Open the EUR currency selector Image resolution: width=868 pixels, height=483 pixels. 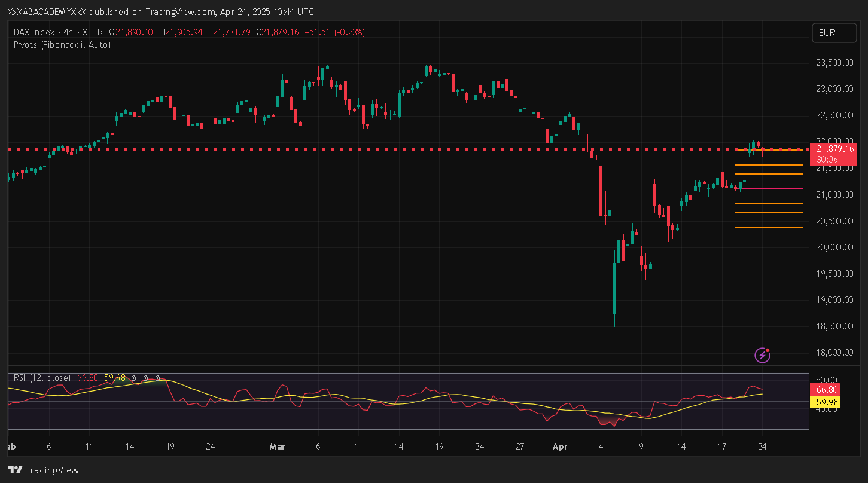coord(834,33)
